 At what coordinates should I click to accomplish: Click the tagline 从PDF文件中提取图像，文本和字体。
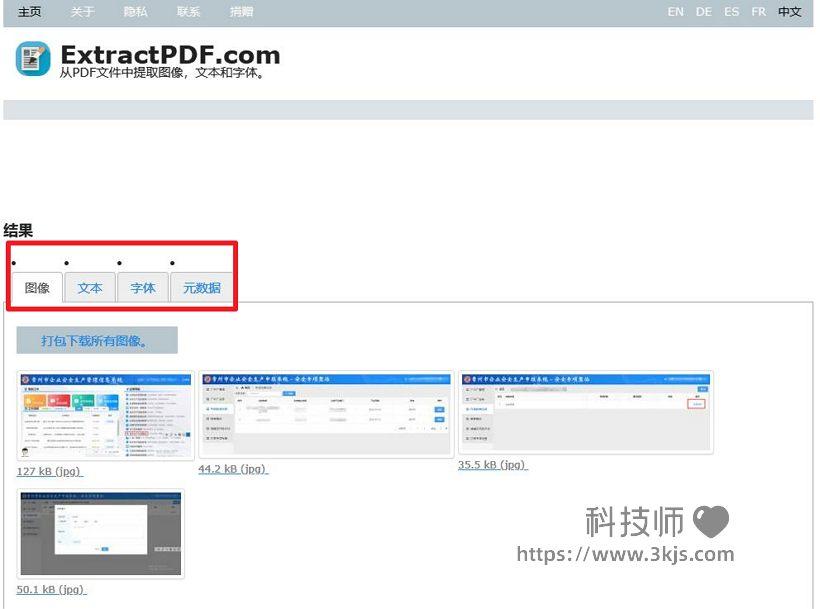point(162,73)
